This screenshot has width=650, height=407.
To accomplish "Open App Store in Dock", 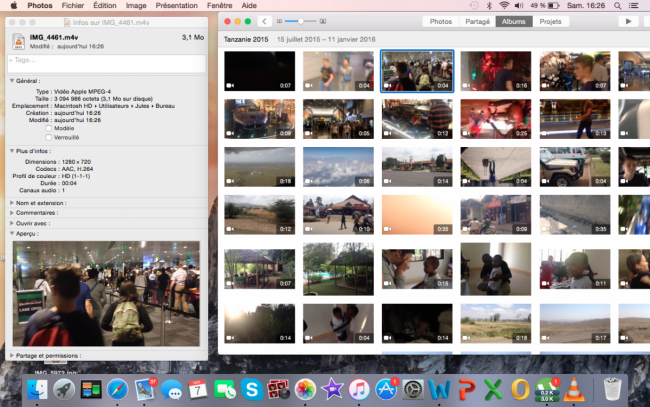I will tap(386, 389).
